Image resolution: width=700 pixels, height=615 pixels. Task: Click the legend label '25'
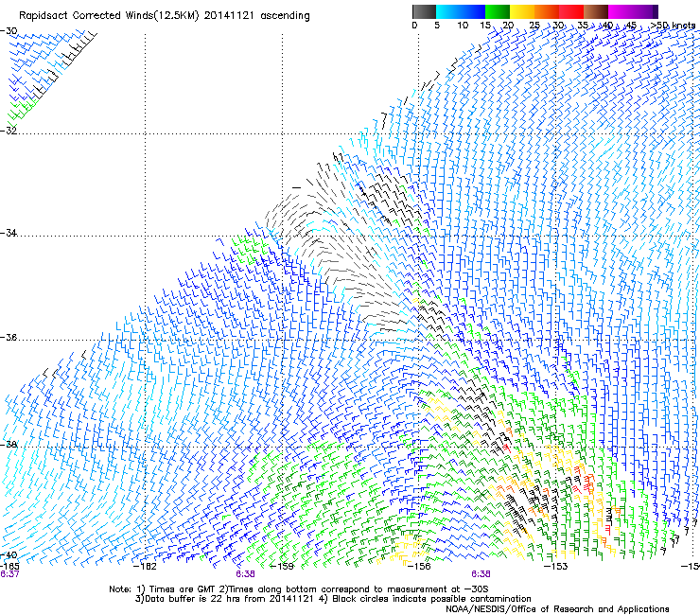click(x=534, y=26)
